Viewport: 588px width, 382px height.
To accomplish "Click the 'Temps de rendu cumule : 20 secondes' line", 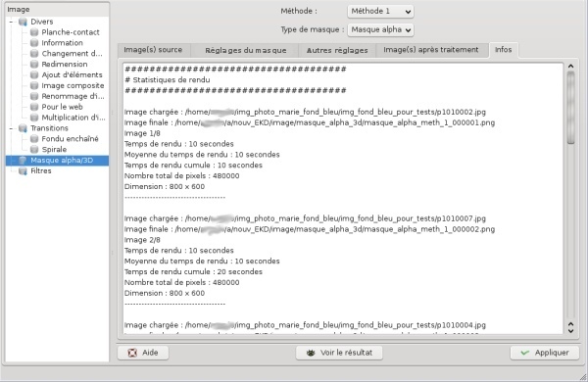I will (193, 271).
